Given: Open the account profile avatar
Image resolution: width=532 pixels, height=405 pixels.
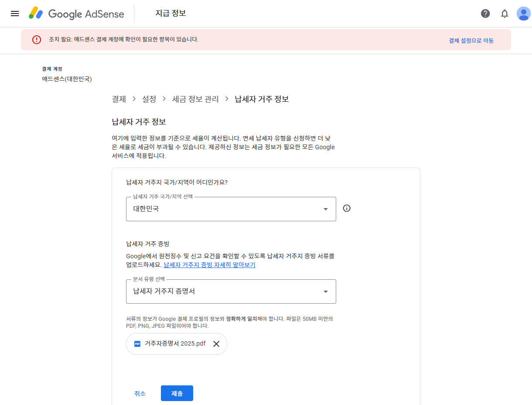Looking at the screenshot, I should [x=523, y=14].
